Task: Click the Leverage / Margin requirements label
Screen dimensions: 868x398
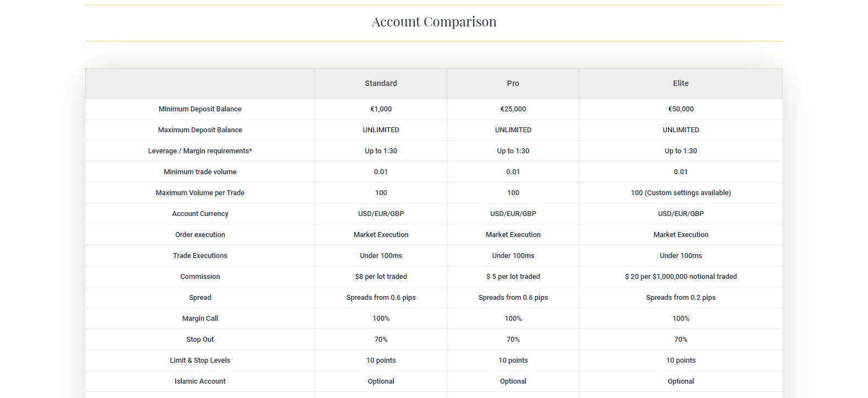Action: [200, 151]
